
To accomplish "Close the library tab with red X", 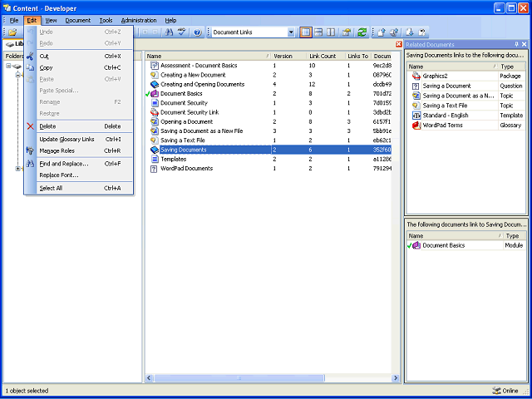I will pyautogui.click(x=399, y=44).
